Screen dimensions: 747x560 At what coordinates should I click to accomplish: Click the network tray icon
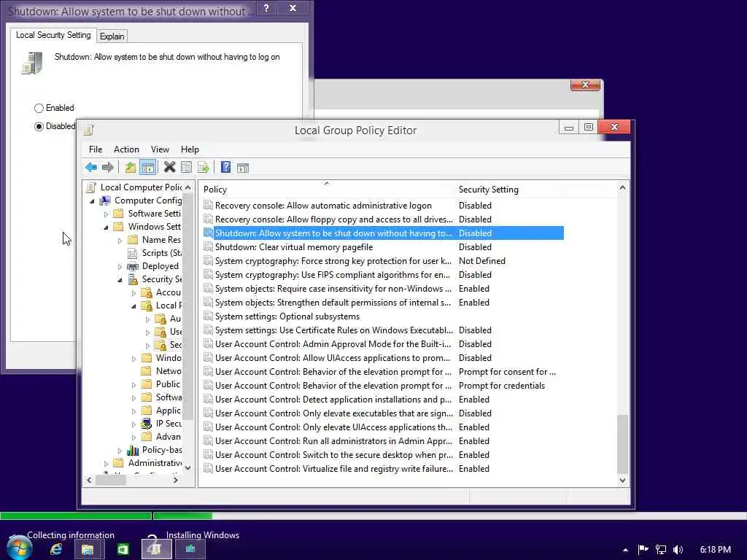click(661, 550)
